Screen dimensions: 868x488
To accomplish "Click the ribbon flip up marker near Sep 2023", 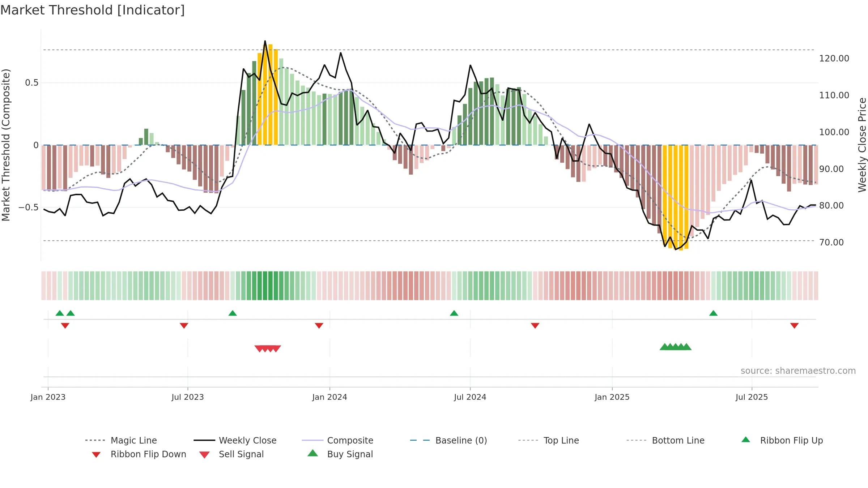I will [x=233, y=313].
